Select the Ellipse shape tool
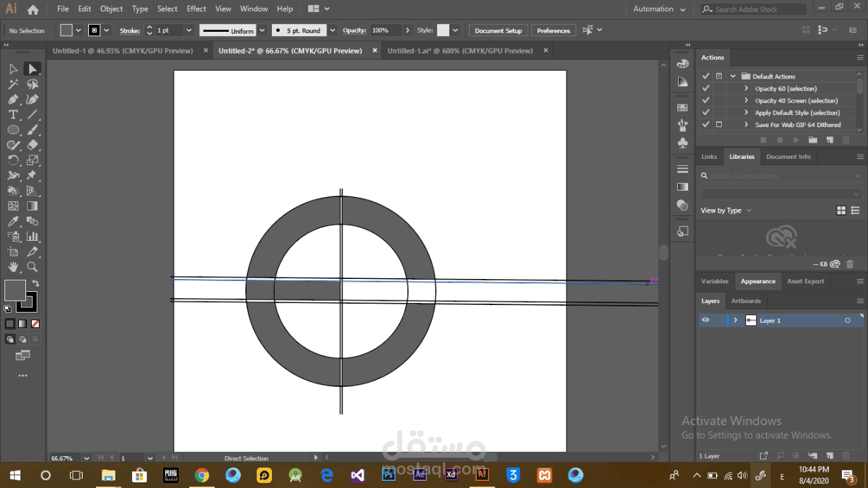This screenshot has height=488, width=868. (13, 130)
